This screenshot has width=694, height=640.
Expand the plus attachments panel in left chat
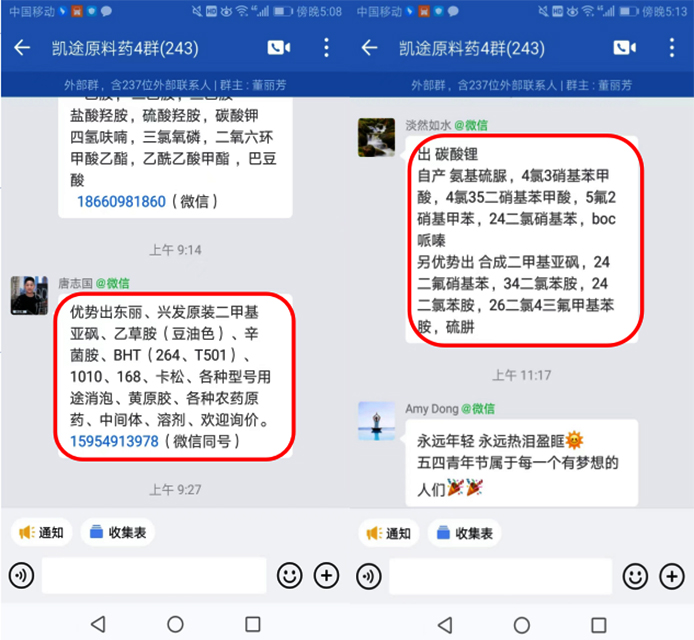tap(326, 575)
